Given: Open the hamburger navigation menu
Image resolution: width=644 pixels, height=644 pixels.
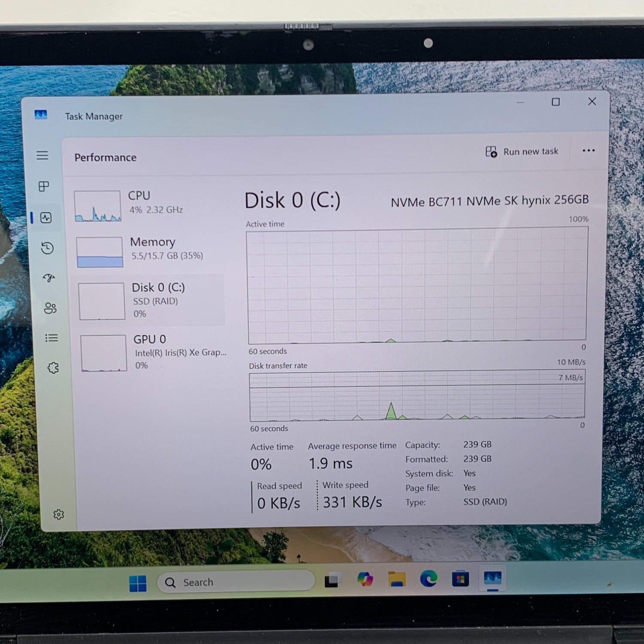Looking at the screenshot, I should (42, 155).
